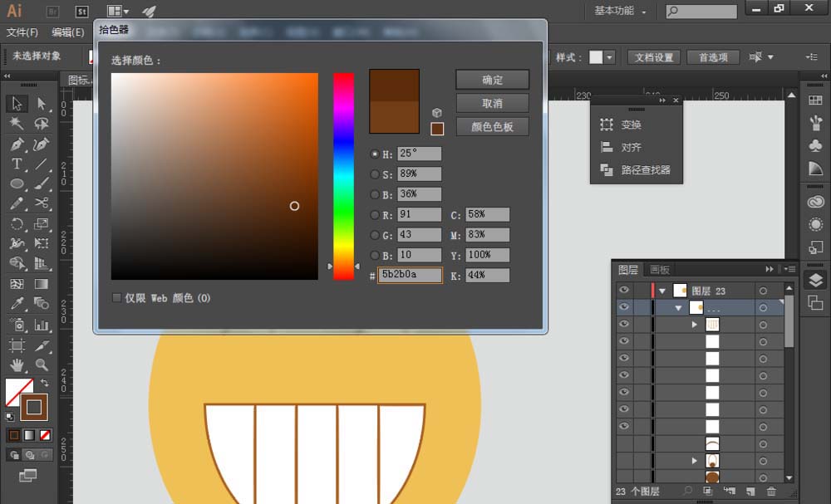Cancel the color picker with 取消
831x504 pixels.
tap(492, 103)
